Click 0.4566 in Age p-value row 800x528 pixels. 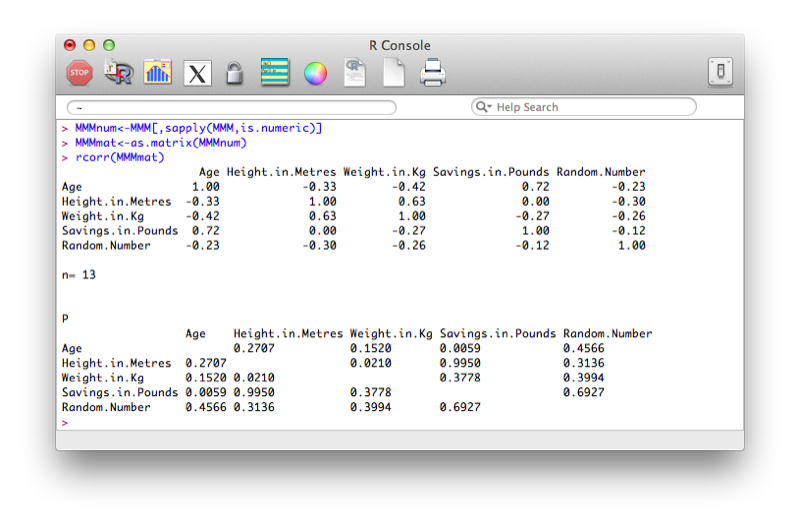(x=584, y=348)
